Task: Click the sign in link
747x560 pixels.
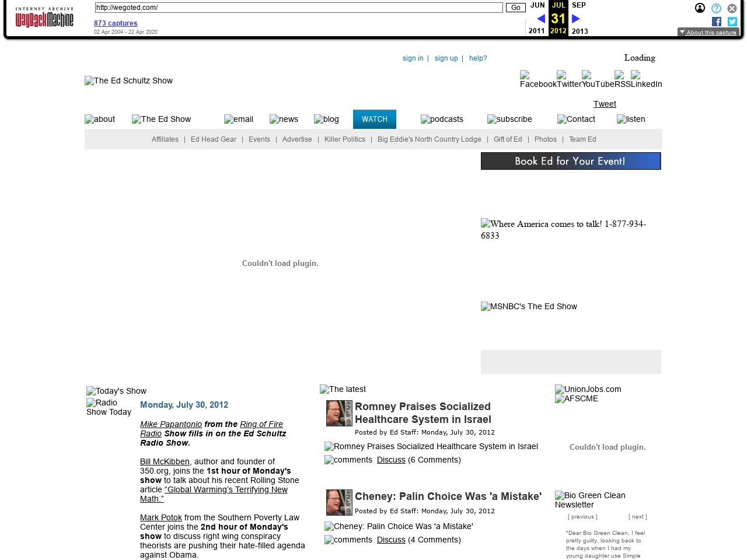Action: (x=413, y=58)
